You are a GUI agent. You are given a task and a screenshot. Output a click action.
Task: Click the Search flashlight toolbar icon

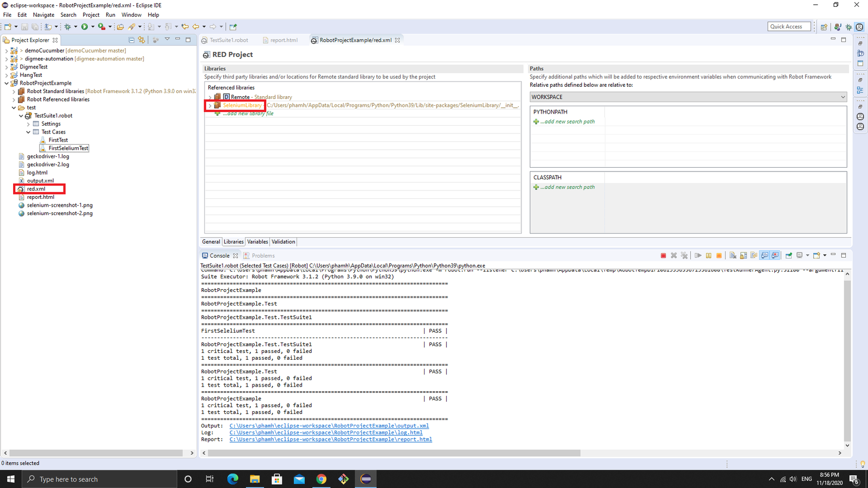click(132, 27)
